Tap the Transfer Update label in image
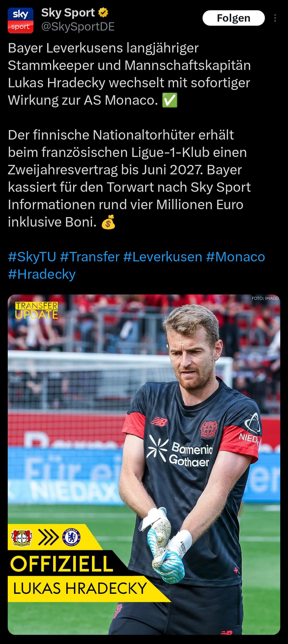 37,310
